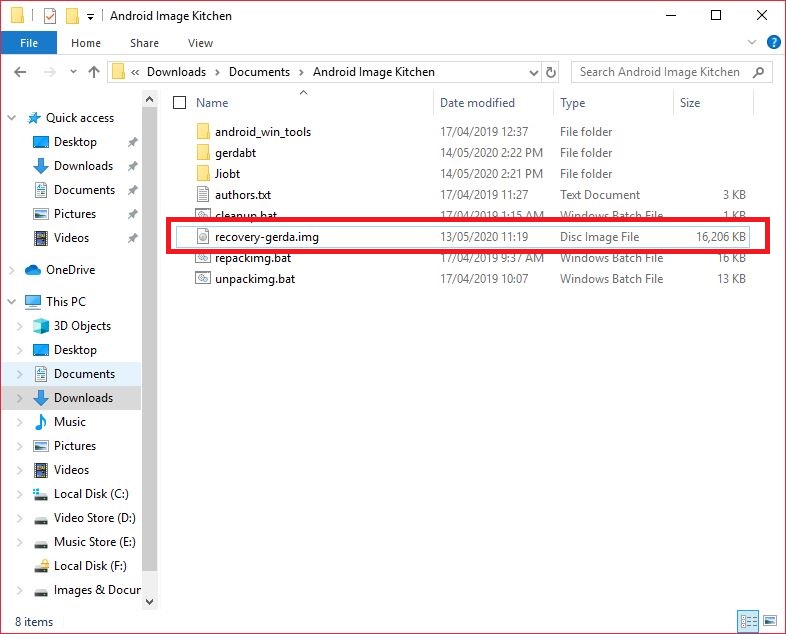Select the Jiobt folder icon

click(203, 173)
